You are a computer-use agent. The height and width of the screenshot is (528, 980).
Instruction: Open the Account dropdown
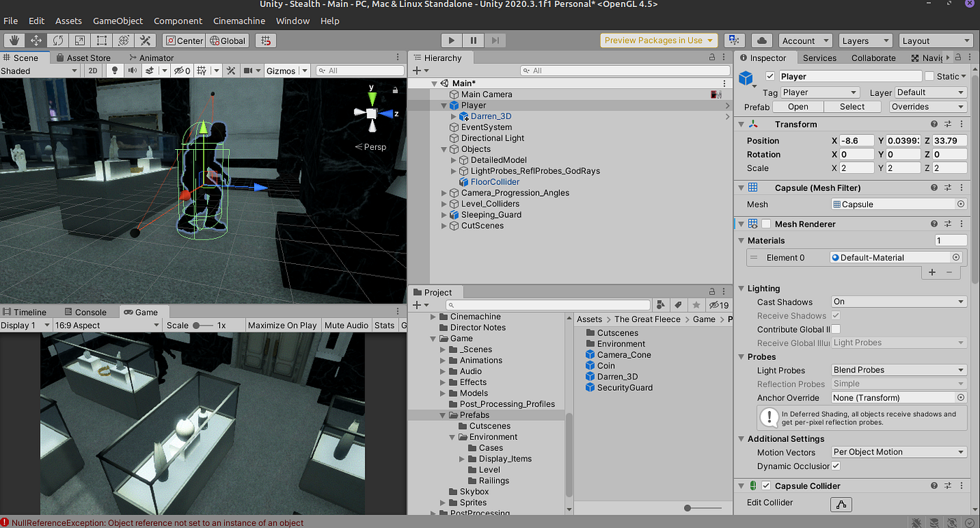pyautogui.click(x=804, y=41)
